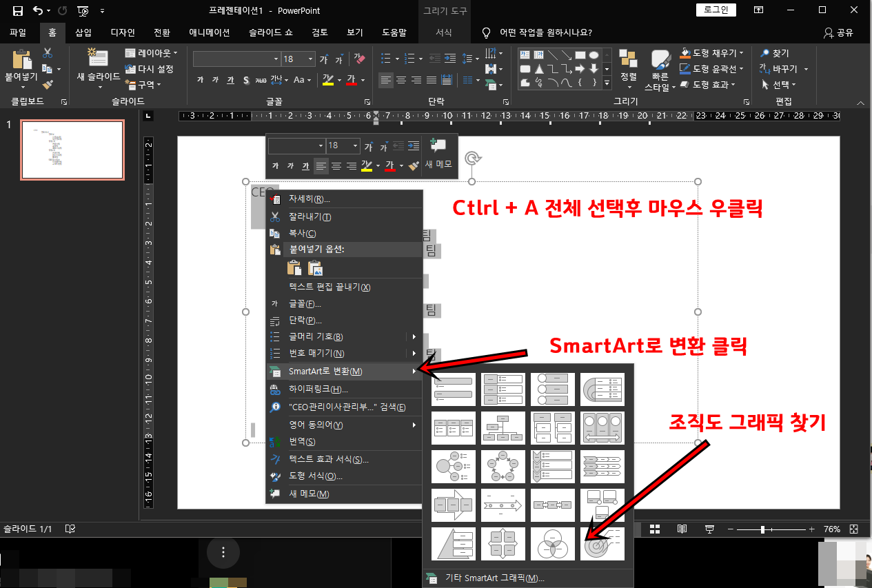Screen dimensions: 872x588
Task: Click the New Comment (새 메모) icon on mini toolbar
Action: click(438, 146)
